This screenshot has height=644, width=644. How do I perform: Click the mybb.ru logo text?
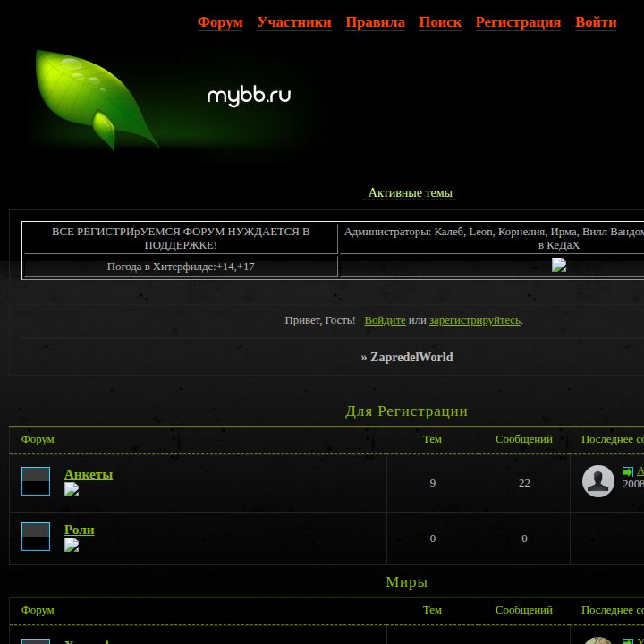tap(249, 96)
